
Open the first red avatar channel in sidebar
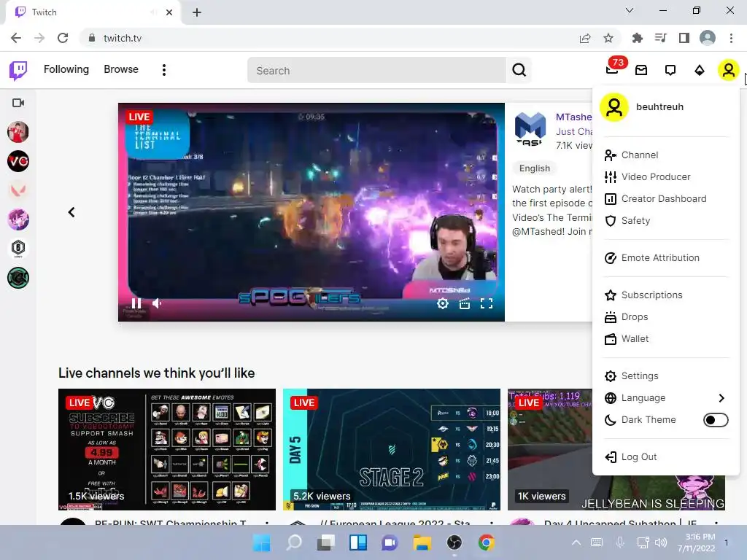click(x=18, y=132)
